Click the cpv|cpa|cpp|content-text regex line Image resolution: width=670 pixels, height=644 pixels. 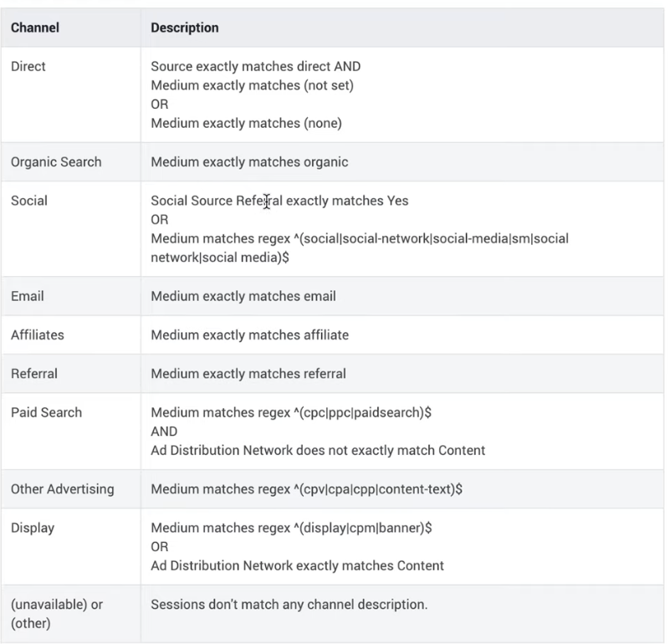[x=306, y=489]
